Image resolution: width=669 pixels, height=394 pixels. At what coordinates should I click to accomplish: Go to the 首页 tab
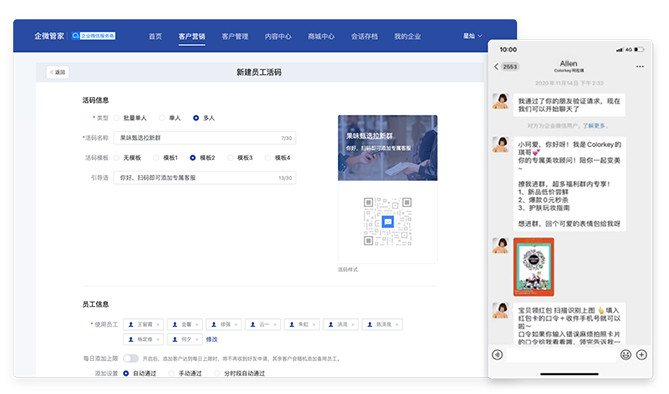155,36
